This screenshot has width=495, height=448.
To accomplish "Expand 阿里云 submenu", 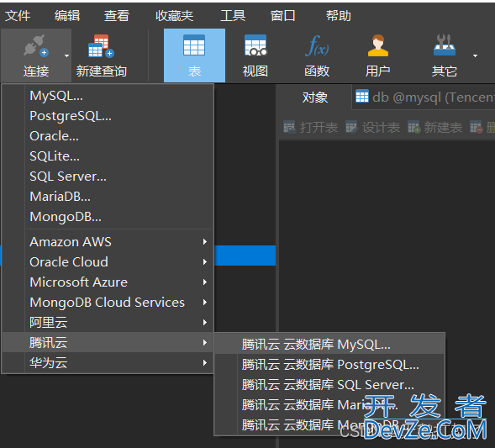I will tap(108, 323).
